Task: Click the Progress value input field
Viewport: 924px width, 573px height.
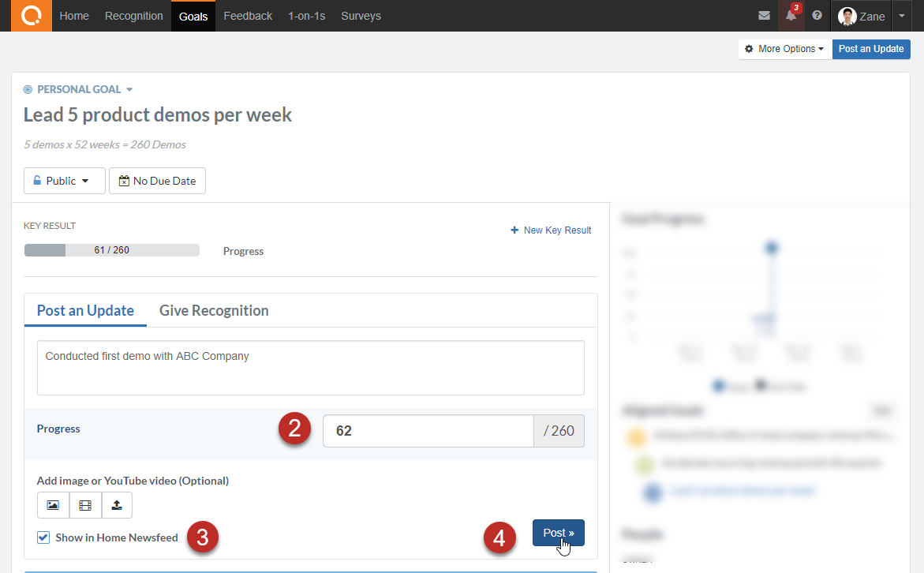Action: 428,431
